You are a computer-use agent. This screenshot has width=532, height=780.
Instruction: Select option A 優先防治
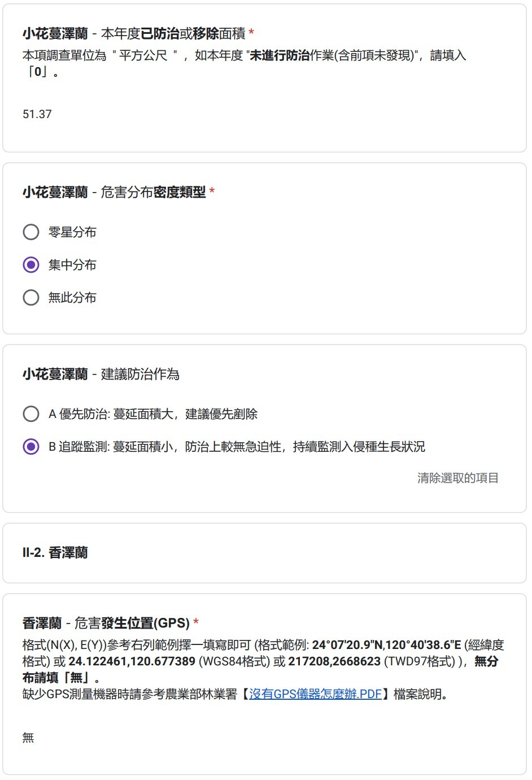pos(31,414)
